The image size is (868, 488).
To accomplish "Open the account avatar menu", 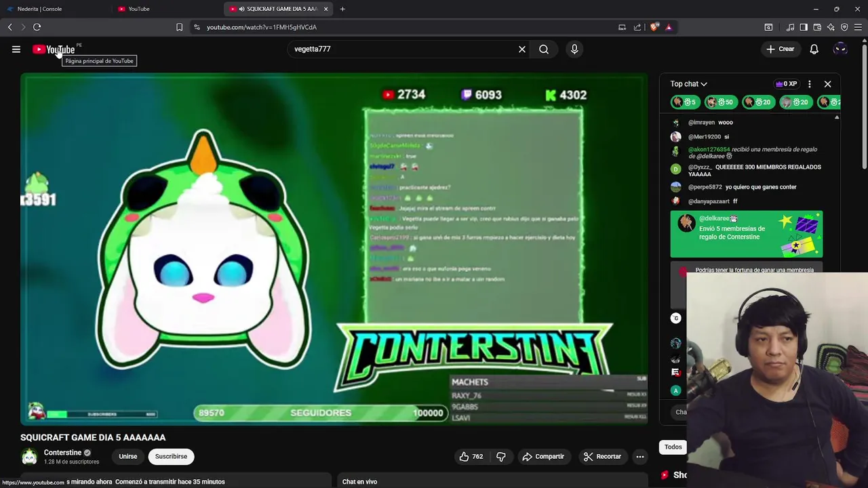I will [840, 49].
